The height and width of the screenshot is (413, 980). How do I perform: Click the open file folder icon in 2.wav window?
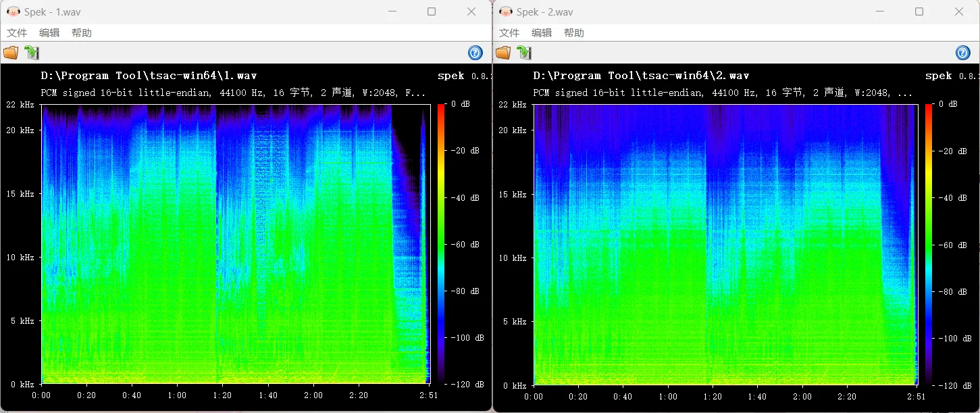[503, 53]
